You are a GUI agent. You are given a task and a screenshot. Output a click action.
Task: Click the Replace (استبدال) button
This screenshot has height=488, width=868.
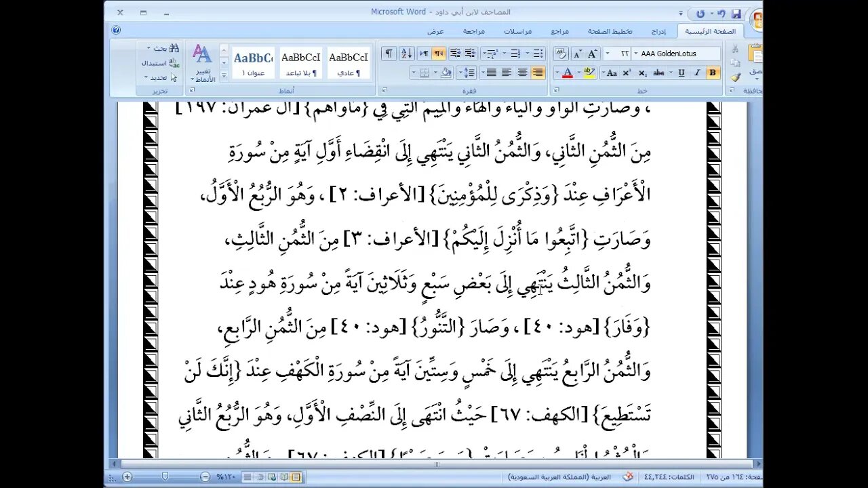[x=161, y=63]
